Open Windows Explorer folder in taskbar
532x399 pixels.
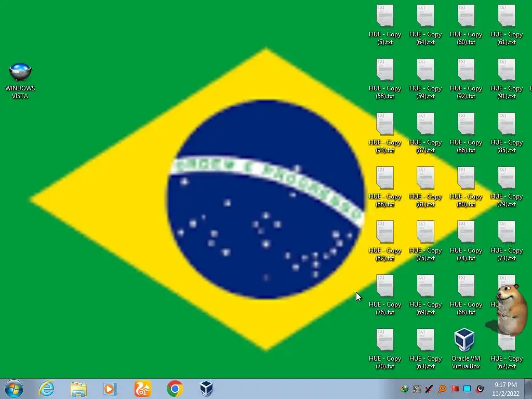(x=78, y=389)
